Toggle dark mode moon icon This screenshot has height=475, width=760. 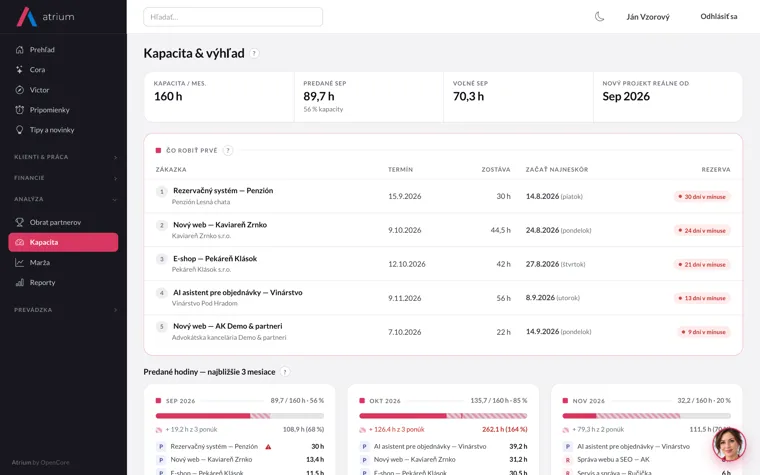point(600,16)
